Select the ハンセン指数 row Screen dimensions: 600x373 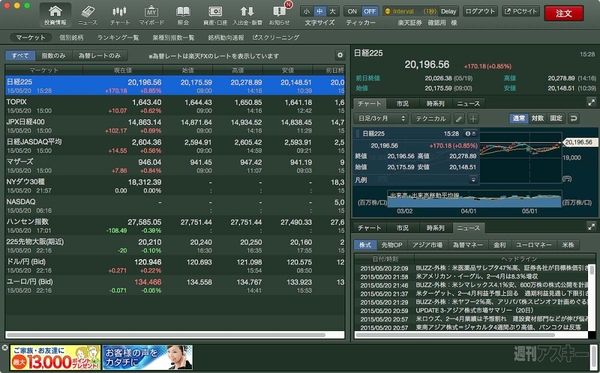point(174,226)
